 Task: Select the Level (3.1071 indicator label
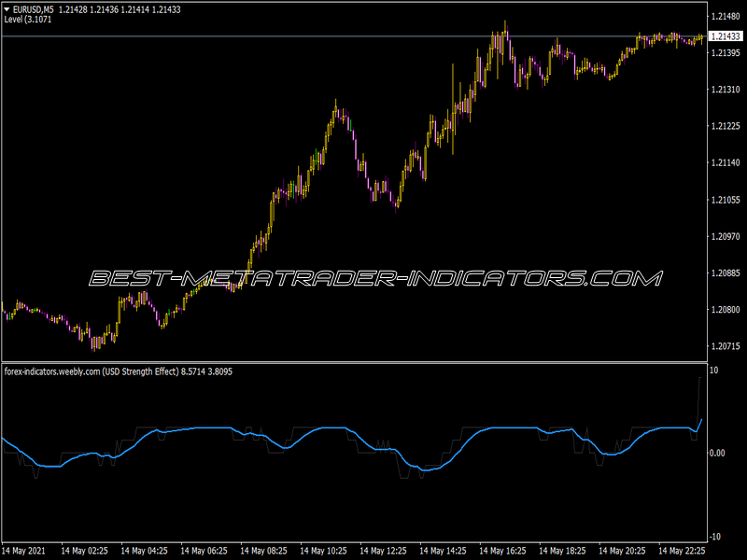(x=28, y=20)
